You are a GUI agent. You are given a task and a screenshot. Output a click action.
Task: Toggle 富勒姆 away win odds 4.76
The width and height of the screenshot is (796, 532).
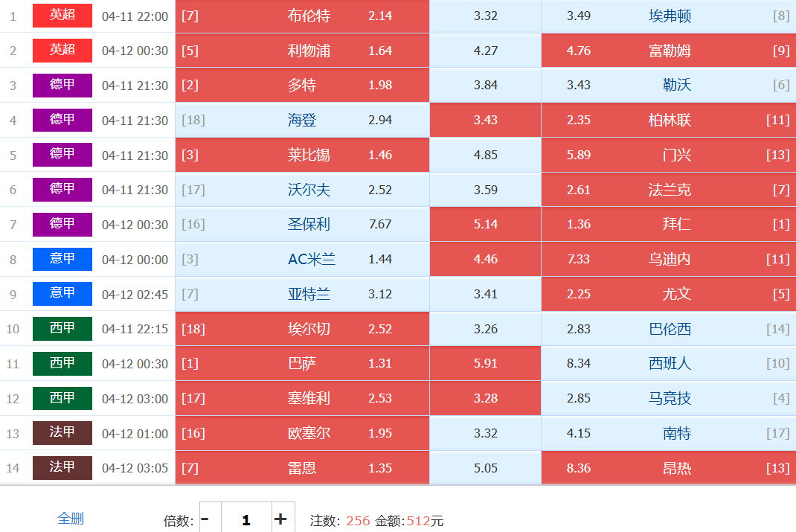(668, 51)
